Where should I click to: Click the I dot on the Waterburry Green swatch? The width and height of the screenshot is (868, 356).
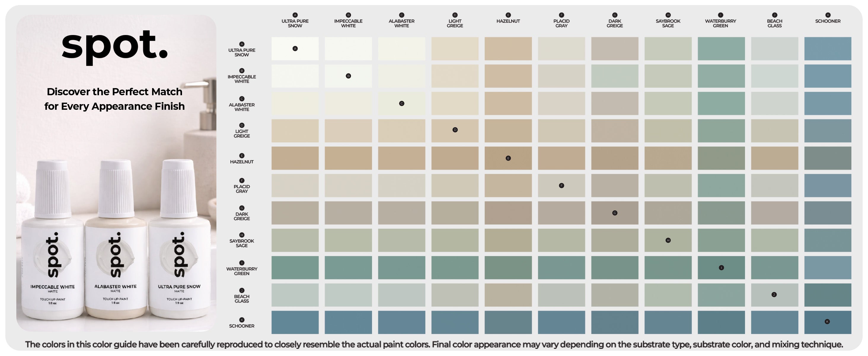coord(722,268)
